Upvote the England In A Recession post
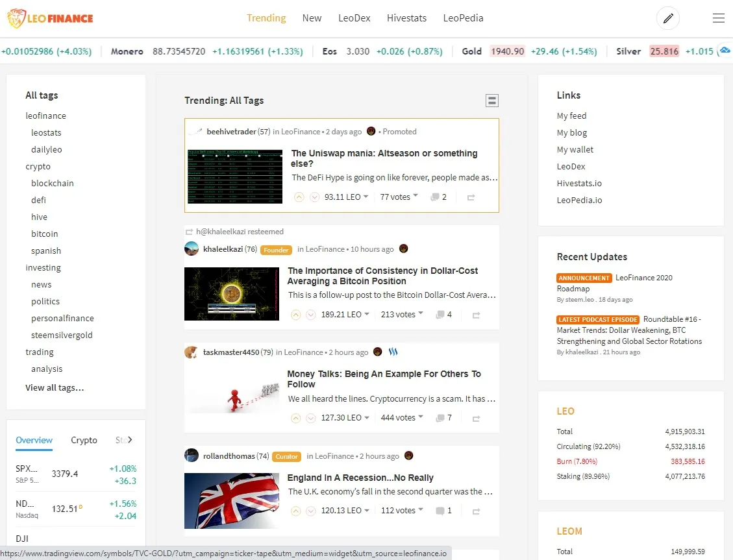733x560 pixels. pos(295,511)
